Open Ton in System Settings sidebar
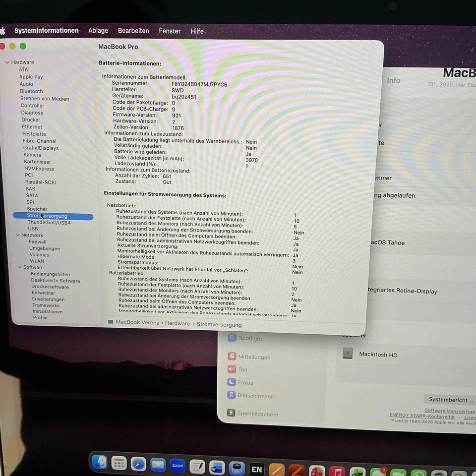This screenshot has width=476, height=476. point(238,369)
